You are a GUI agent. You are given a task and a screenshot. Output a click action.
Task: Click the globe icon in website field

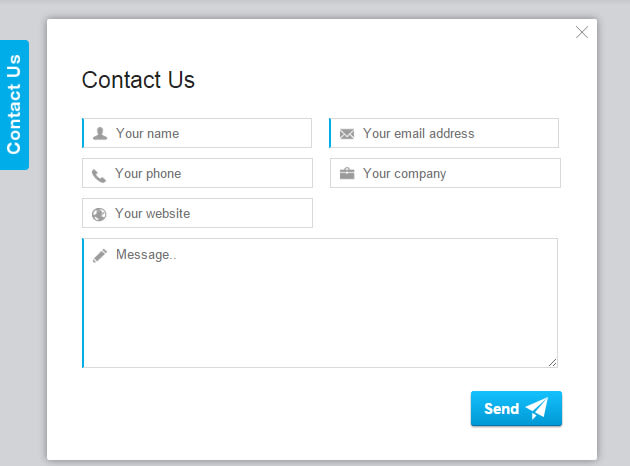tap(99, 214)
